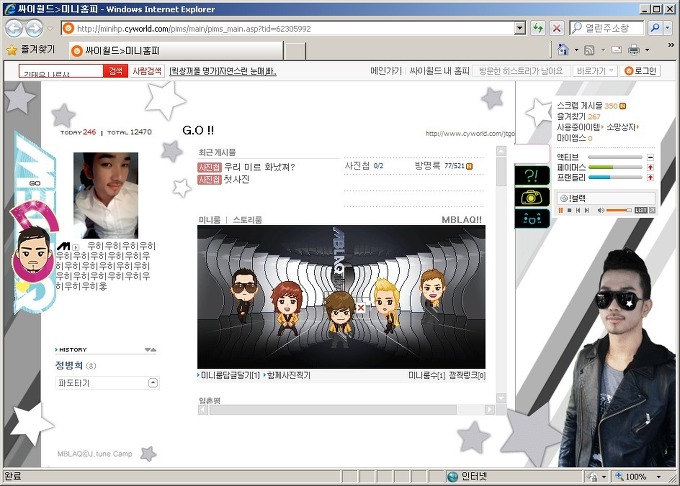The image size is (680, 486).
Task: Open post 우리 미르 화났쪄?
Action: [x=259, y=167]
